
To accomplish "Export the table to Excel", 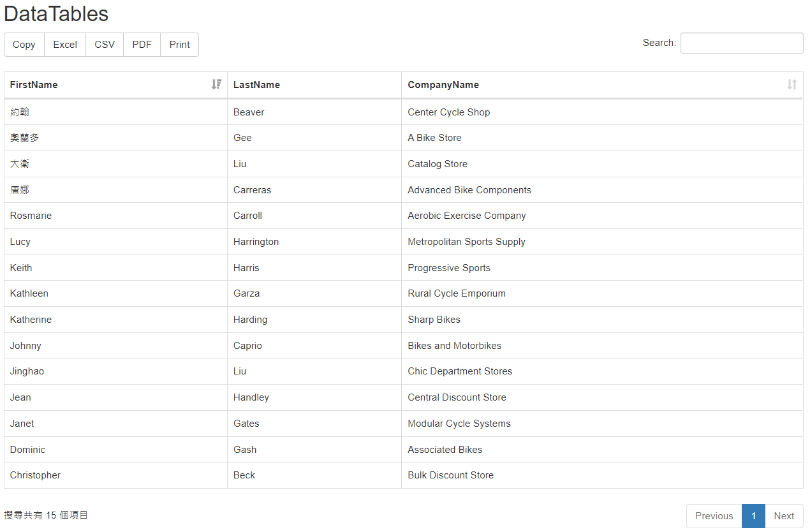I will point(65,45).
